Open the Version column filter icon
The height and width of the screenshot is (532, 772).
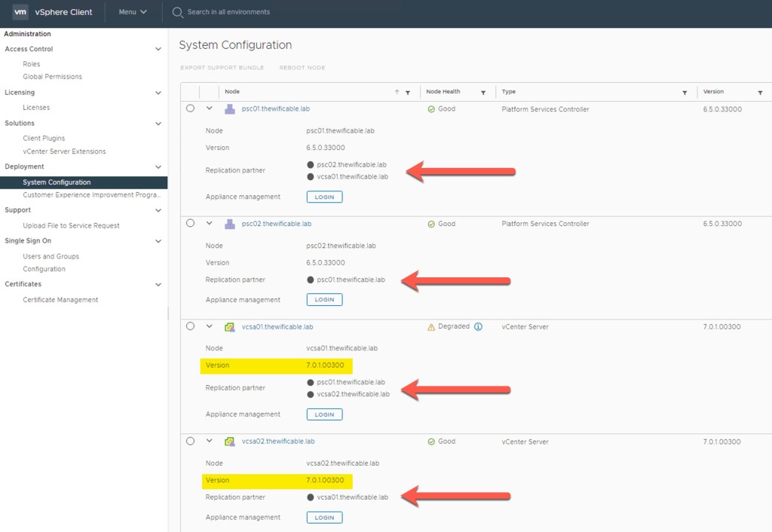click(x=760, y=93)
